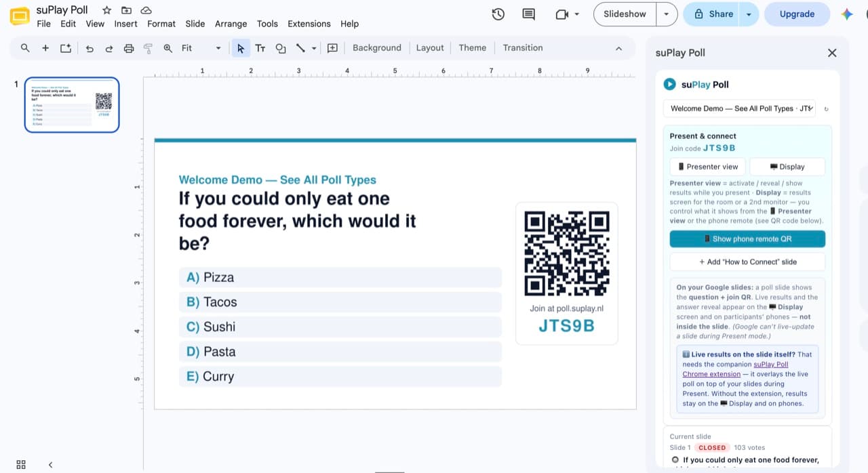Image resolution: width=868 pixels, height=473 pixels.
Task: Open the Share options dropdown arrow
Action: (x=749, y=14)
